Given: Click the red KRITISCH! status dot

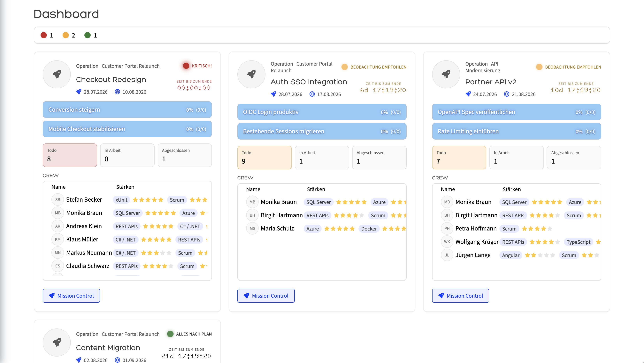Looking at the screenshot, I should click(186, 66).
